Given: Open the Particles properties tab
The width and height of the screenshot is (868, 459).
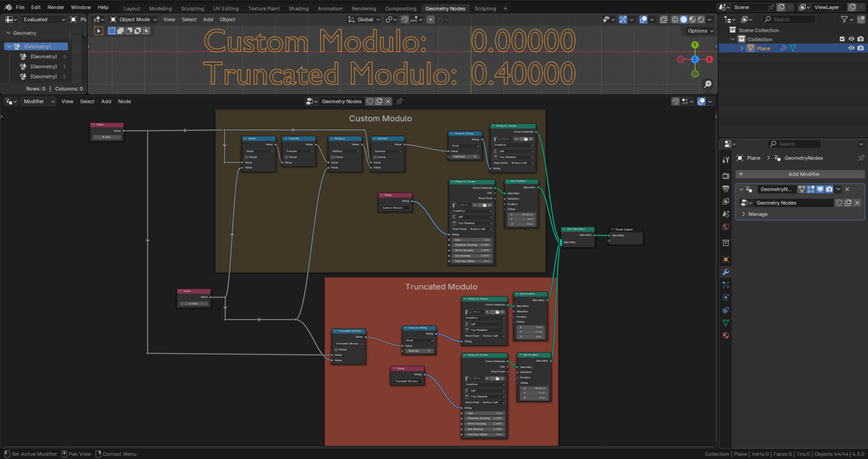Looking at the screenshot, I should point(726,285).
